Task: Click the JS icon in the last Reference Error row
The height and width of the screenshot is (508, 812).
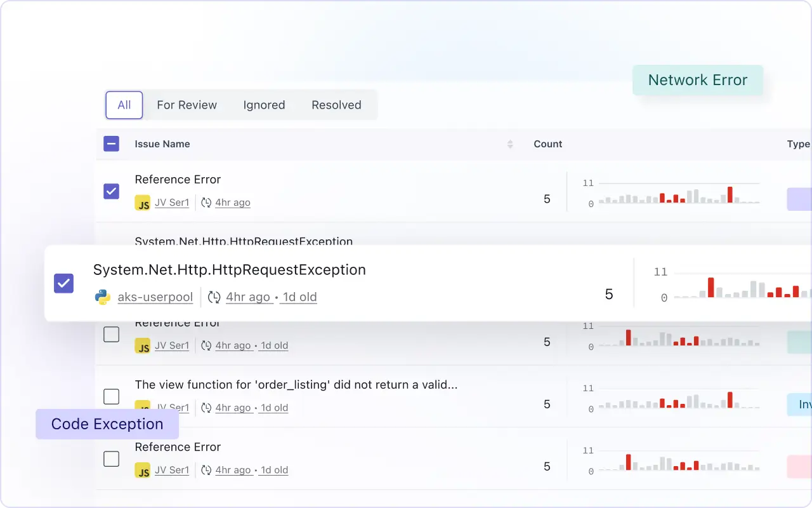Action: 143,471
